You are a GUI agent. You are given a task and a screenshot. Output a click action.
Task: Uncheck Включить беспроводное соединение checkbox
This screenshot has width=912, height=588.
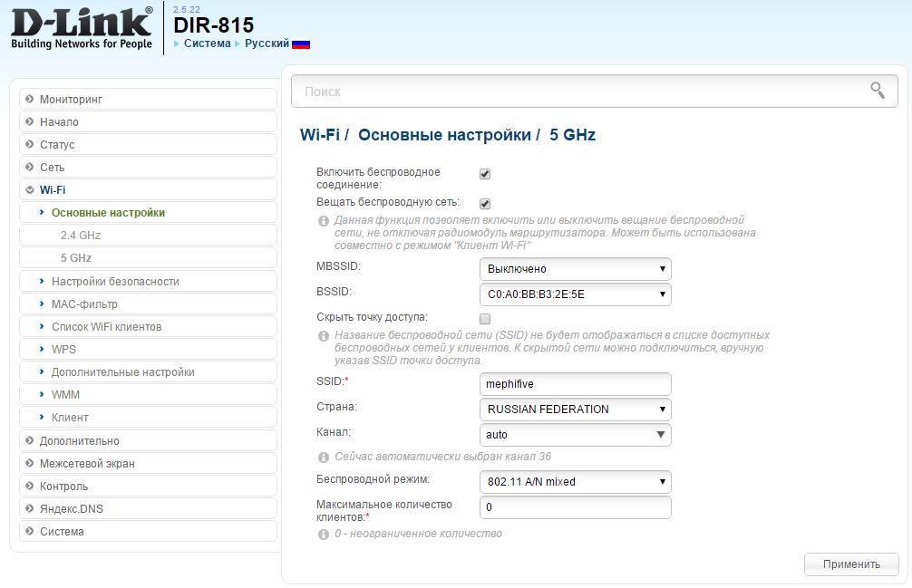coord(485,174)
